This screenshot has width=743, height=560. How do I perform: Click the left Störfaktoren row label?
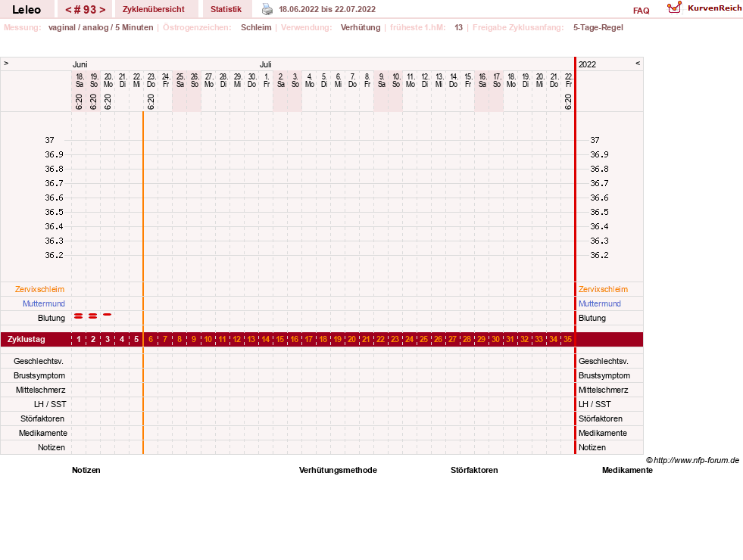pyautogui.click(x=42, y=418)
